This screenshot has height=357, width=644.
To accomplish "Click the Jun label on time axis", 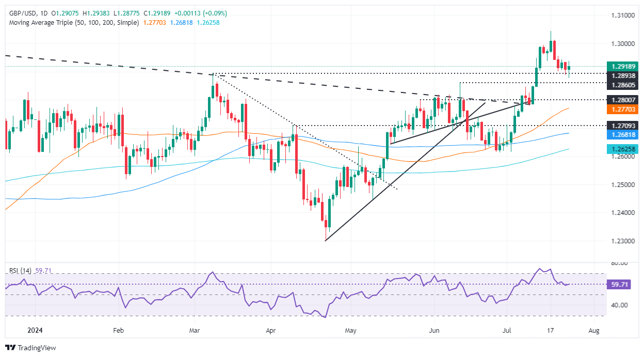I will click(433, 329).
